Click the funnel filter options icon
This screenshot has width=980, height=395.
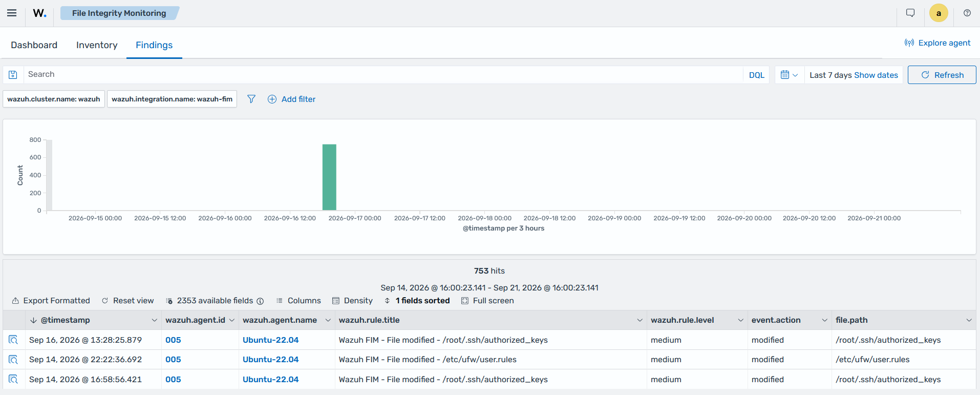(251, 99)
